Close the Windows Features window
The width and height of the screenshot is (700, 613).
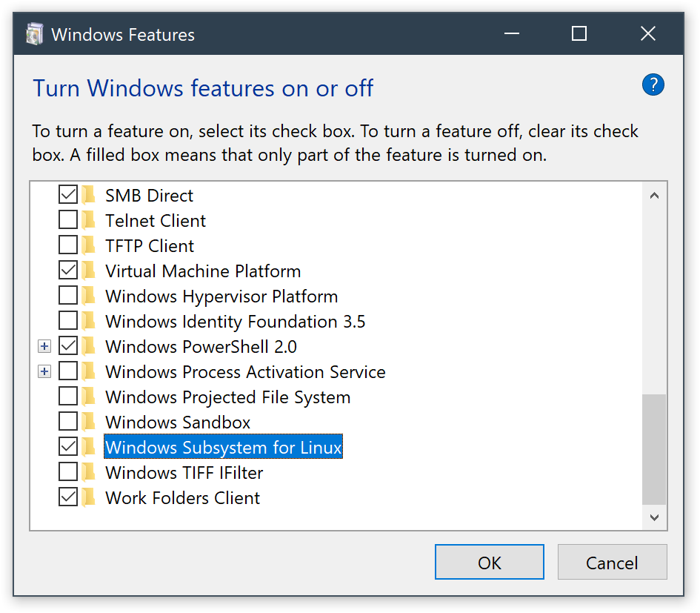click(x=647, y=33)
